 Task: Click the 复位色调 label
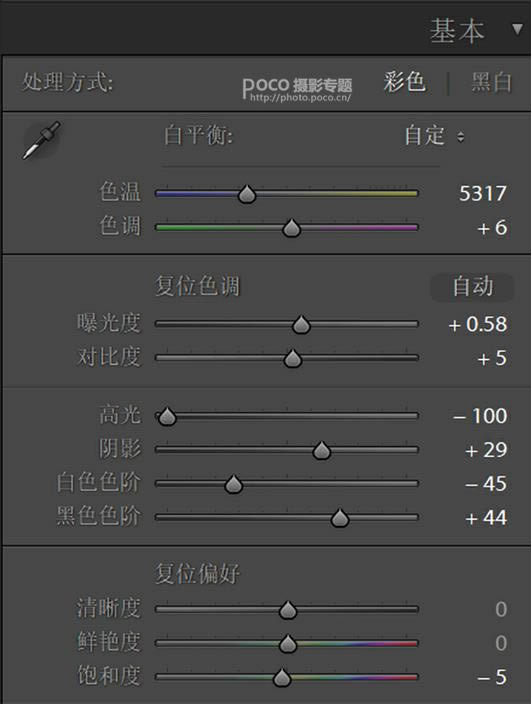coord(197,286)
